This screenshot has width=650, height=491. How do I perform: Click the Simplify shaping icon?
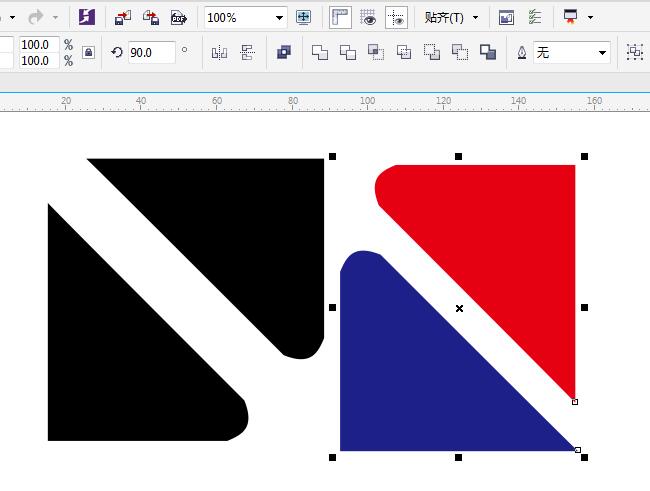point(404,52)
